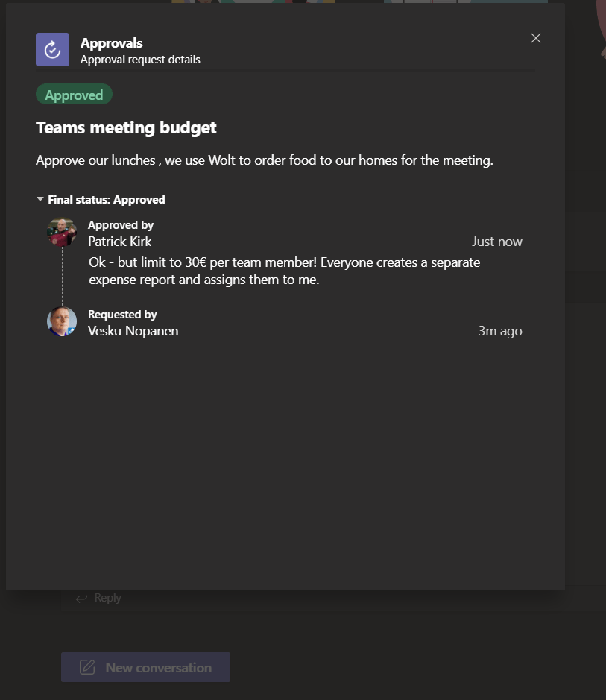Click the Approvals app icon
Screen dimensions: 606x700
click(52, 50)
